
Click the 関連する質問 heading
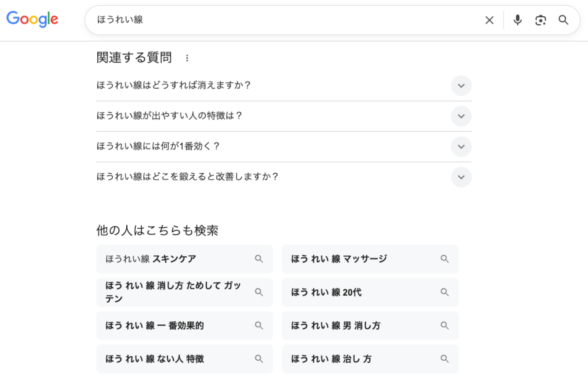(134, 58)
